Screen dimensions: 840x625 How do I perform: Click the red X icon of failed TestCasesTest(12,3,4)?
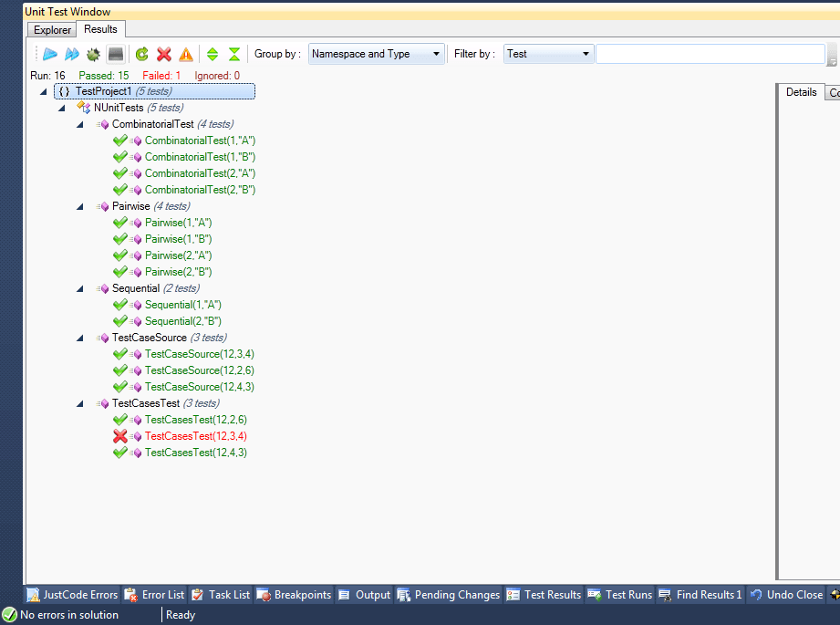(120, 436)
